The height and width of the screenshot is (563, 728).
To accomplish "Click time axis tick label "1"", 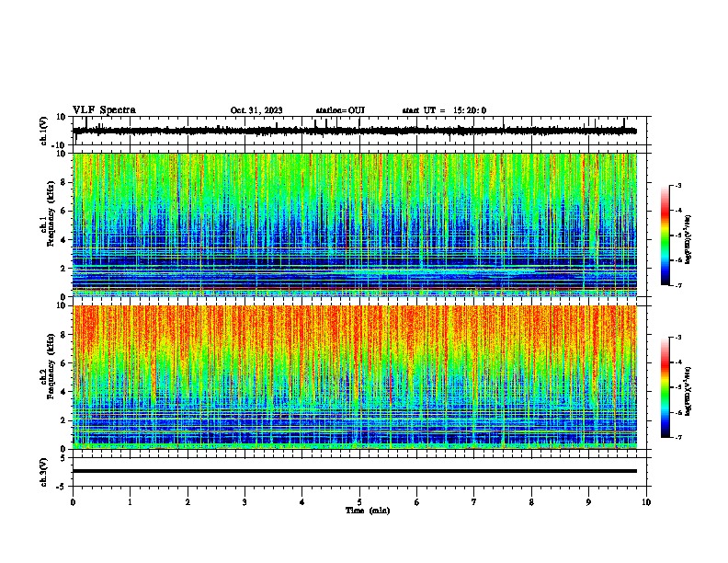I will coord(130,502).
